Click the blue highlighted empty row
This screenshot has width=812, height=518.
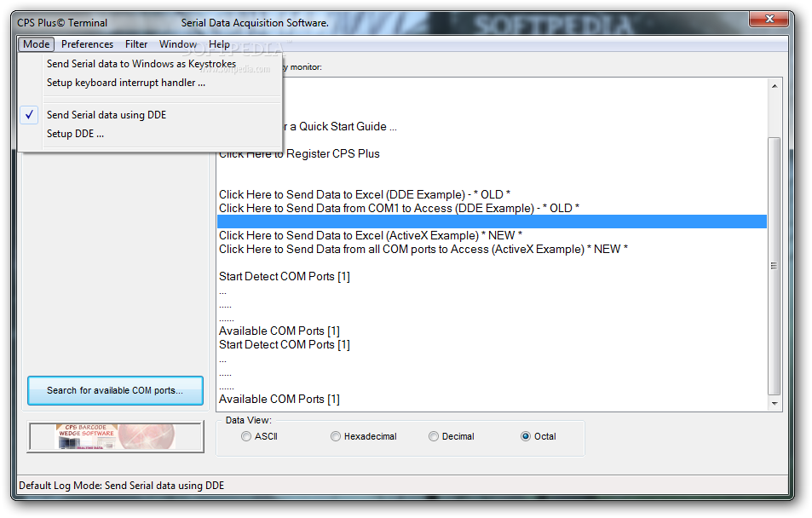492,222
